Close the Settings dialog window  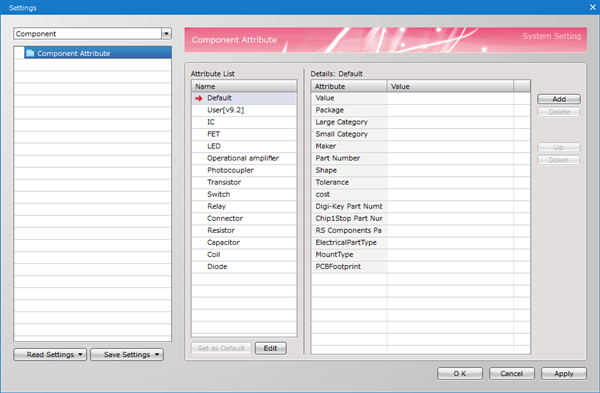coord(593,7)
